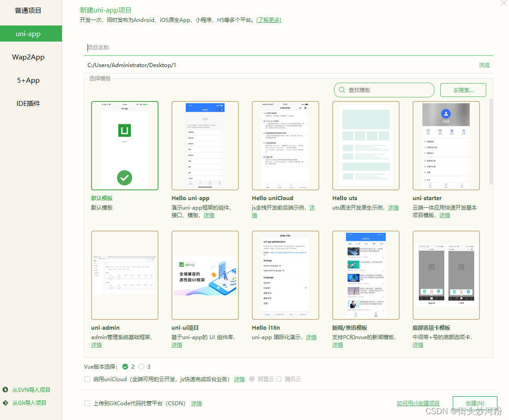Pick the Hello uts template preview
The height and width of the screenshot is (420, 509).
point(366,146)
